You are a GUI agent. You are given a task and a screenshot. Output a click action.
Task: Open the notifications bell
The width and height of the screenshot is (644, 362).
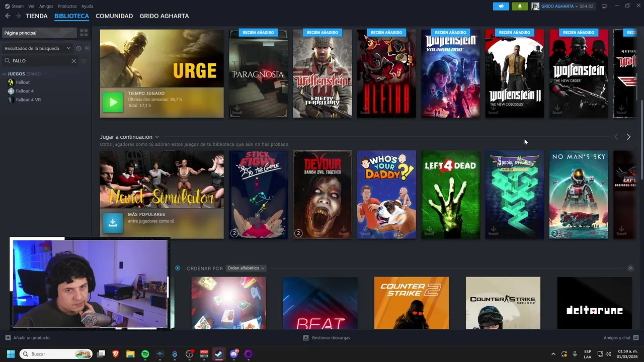pyautogui.click(x=520, y=6)
